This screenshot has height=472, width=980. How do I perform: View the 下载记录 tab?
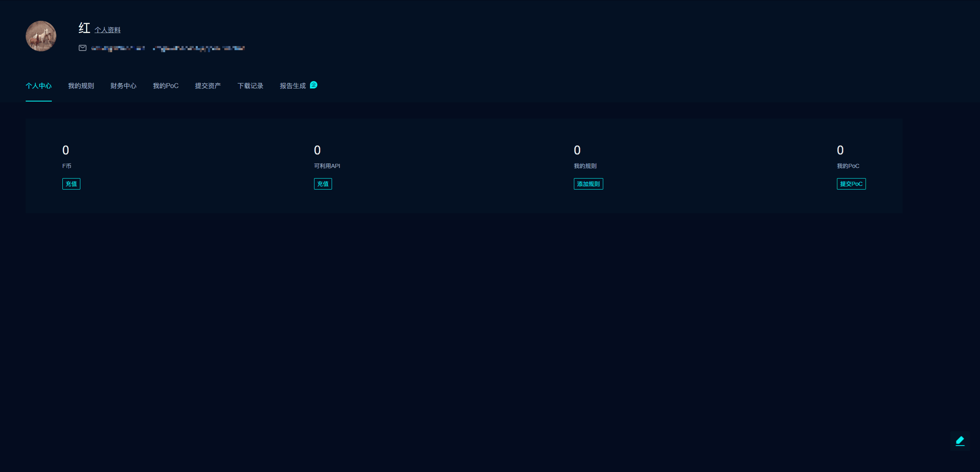[250, 86]
